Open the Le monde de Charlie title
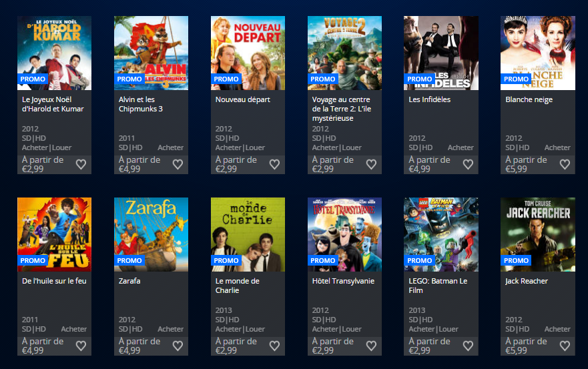The height and width of the screenshot is (369, 588). point(238,286)
